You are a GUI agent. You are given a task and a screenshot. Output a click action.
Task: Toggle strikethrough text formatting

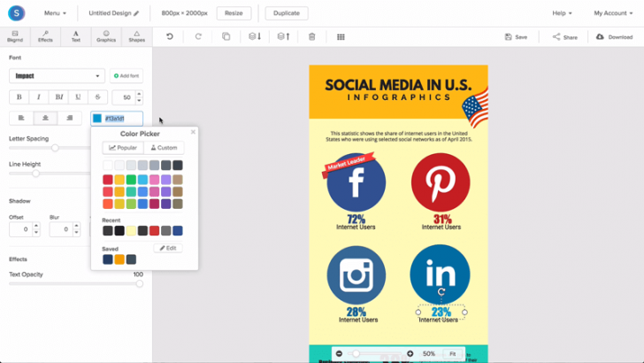point(97,97)
